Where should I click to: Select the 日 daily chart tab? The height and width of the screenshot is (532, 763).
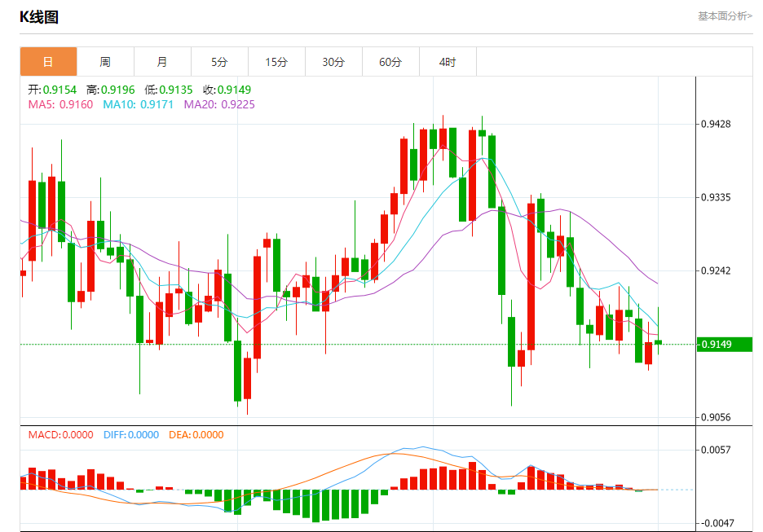tap(48, 62)
